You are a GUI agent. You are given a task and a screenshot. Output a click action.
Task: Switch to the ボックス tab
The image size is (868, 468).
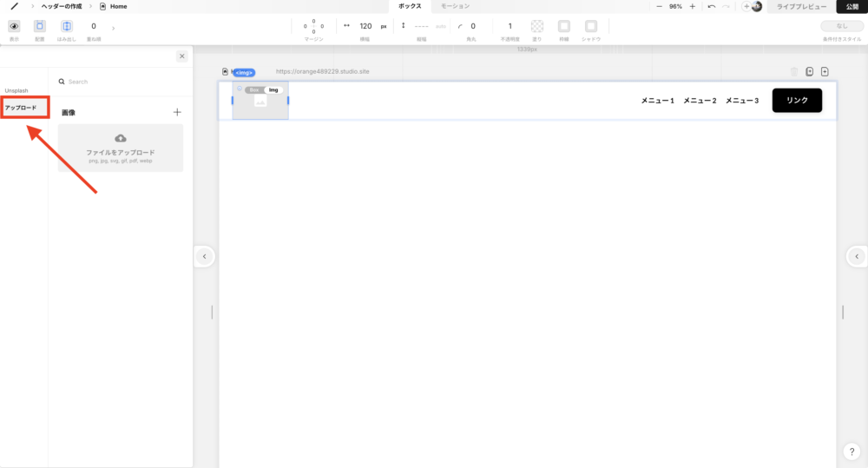coord(410,6)
